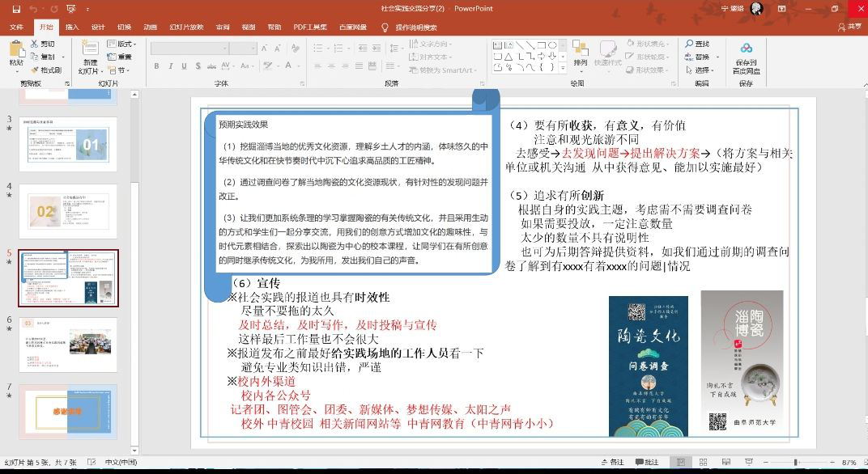
Task: Select the Format Painter (格式刷) tool
Action: (x=45, y=70)
